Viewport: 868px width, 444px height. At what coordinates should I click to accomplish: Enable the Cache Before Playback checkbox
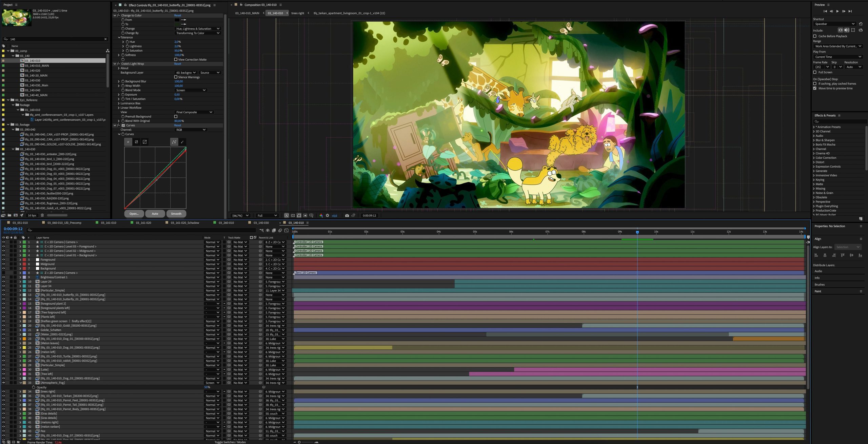815,36
